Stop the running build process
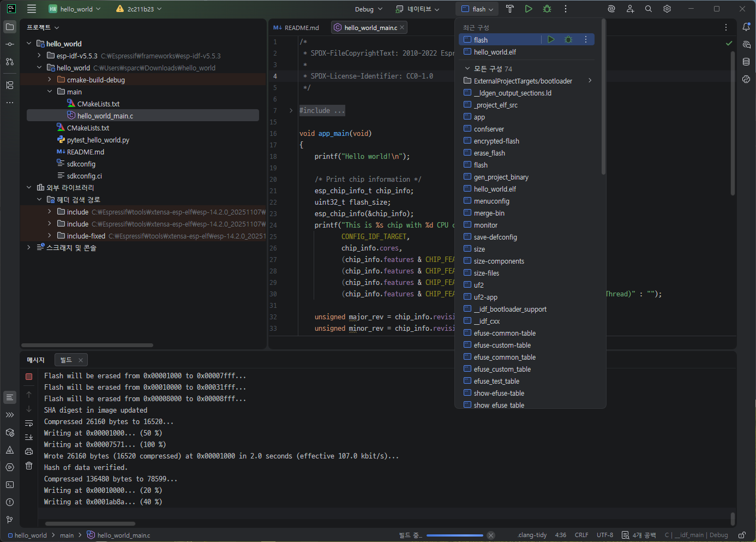756x542 pixels. point(29,377)
